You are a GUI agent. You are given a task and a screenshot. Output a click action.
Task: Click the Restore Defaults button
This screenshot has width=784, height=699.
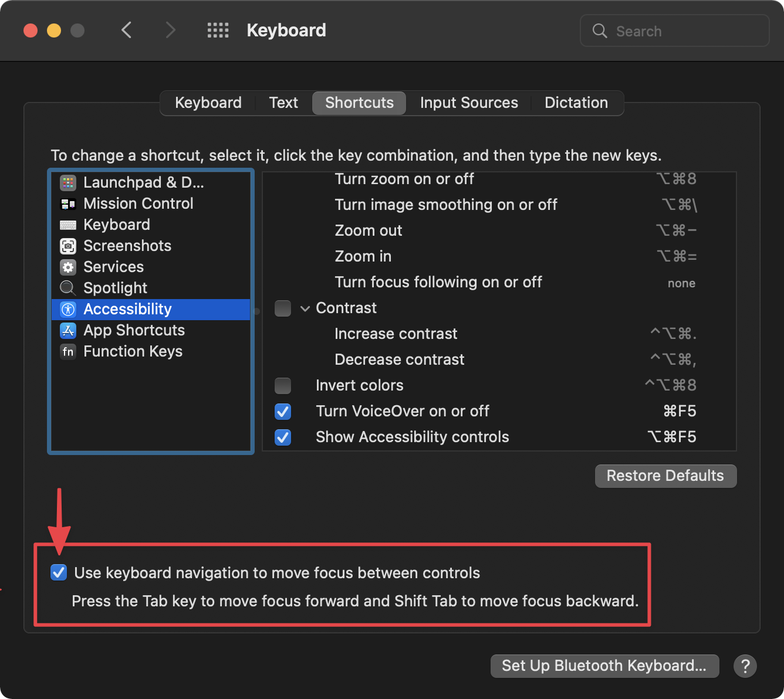point(665,476)
